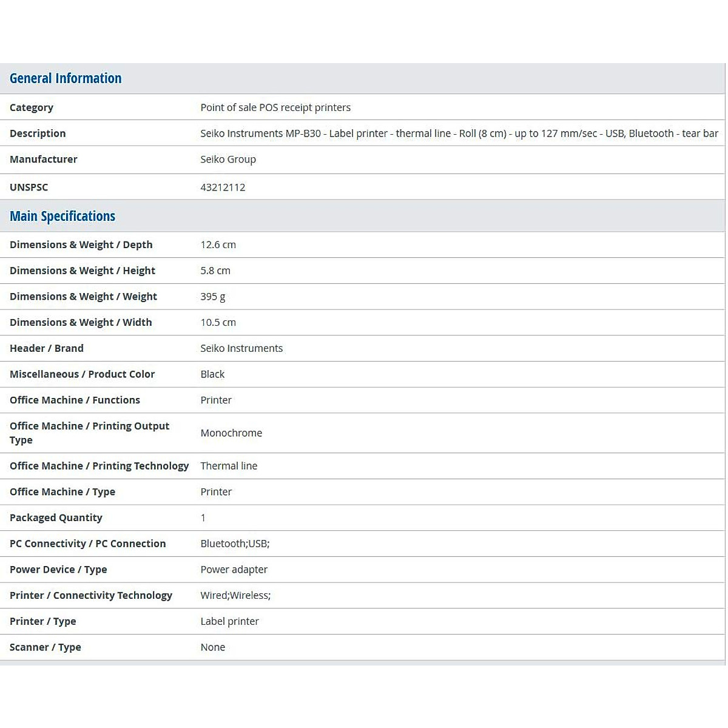Click the UNSPSC code 43212112
This screenshot has width=728, height=728.
click(x=223, y=187)
